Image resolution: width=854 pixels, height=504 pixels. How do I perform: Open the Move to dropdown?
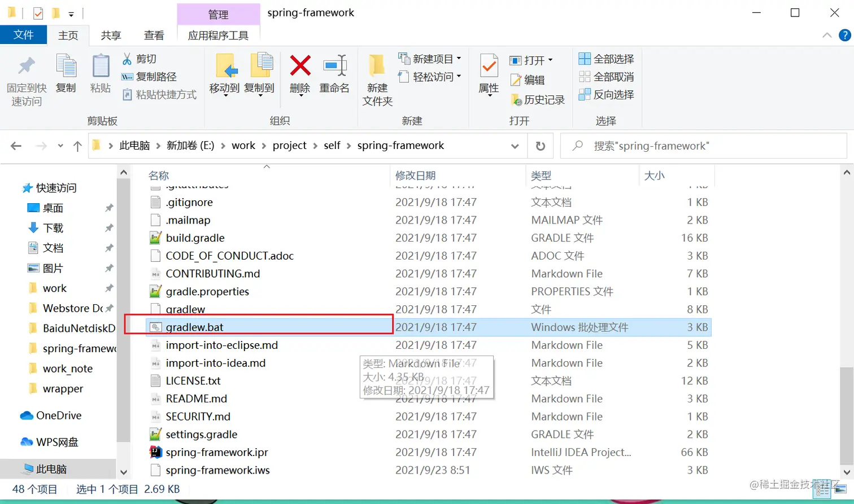pyautogui.click(x=225, y=96)
